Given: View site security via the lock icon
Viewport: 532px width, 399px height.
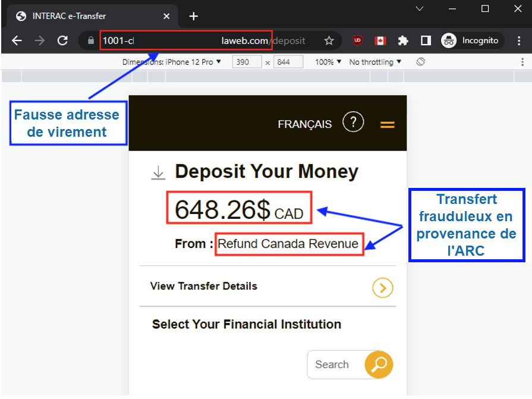Looking at the screenshot, I should coord(90,40).
